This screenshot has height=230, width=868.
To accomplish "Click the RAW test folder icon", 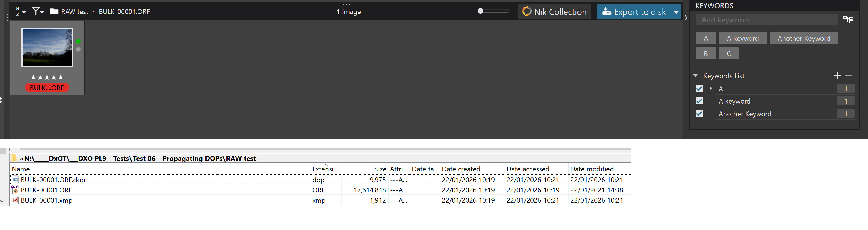I will click(54, 11).
